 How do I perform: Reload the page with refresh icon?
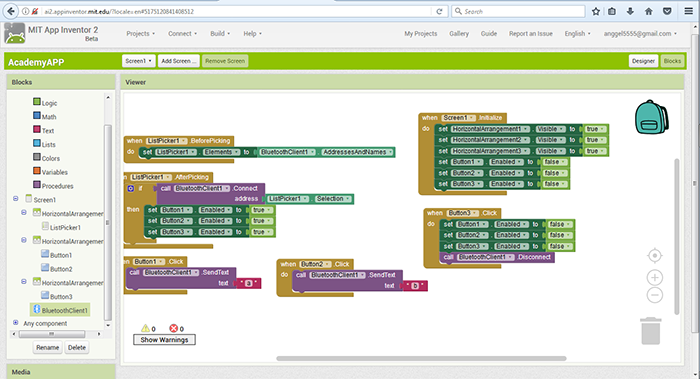(x=439, y=12)
